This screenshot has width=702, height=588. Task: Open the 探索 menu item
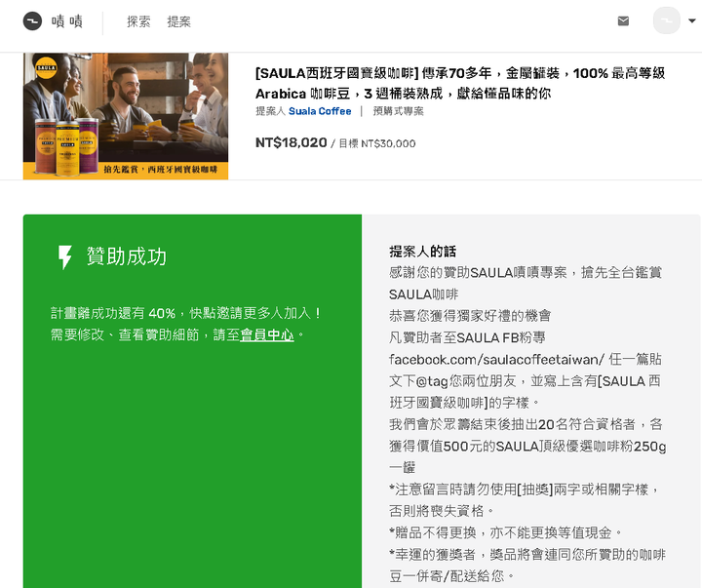(x=138, y=21)
